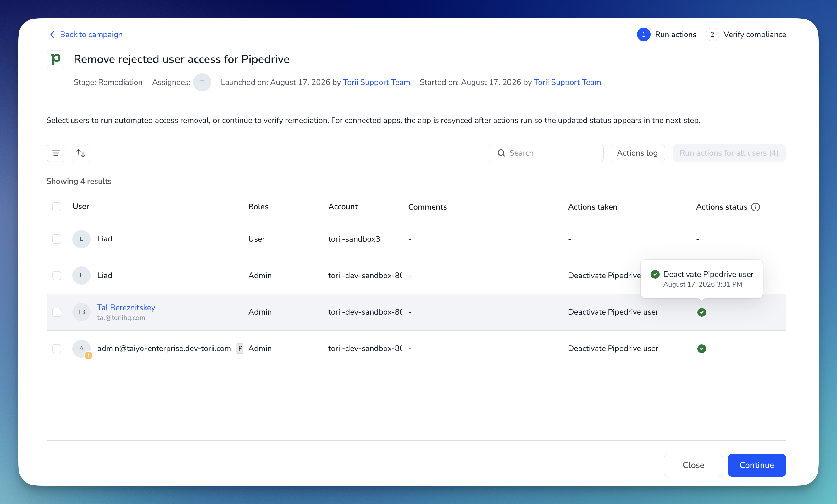
Task: Click the T assignee avatar
Action: [202, 82]
